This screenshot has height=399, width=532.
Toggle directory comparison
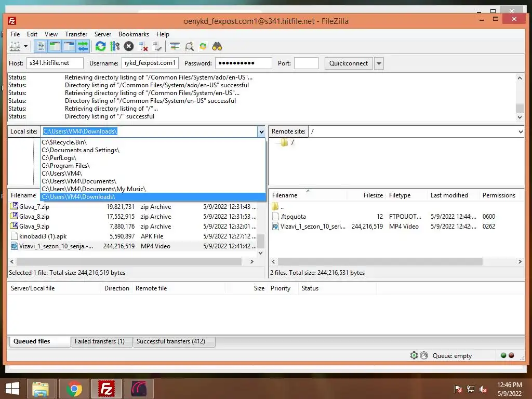(x=189, y=46)
